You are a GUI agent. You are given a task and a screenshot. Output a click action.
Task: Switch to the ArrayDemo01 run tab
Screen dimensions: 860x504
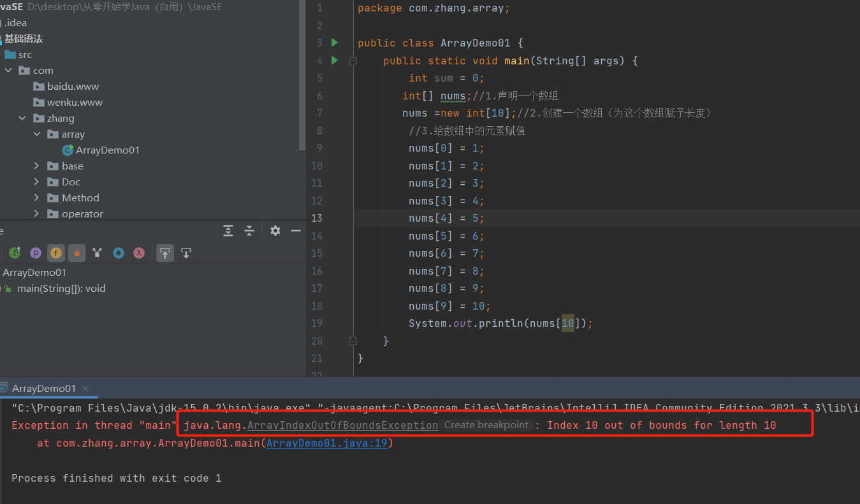tap(43, 388)
